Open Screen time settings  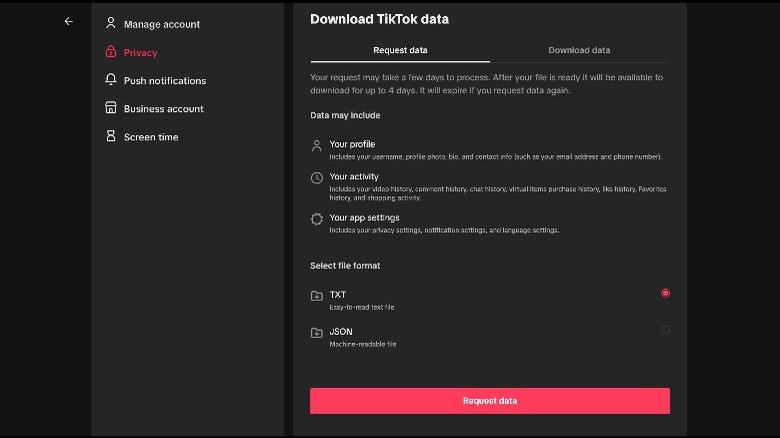[x=151, y=136]
